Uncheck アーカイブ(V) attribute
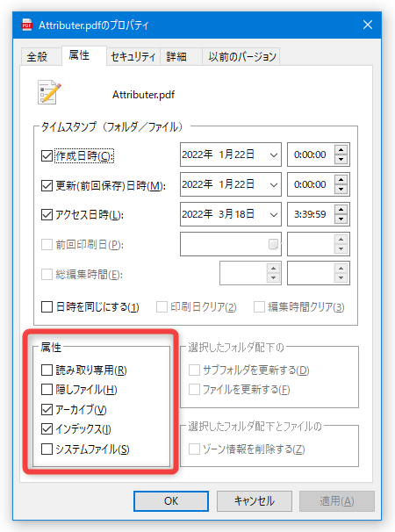395x532 pixels. click(x=47, y=409)
